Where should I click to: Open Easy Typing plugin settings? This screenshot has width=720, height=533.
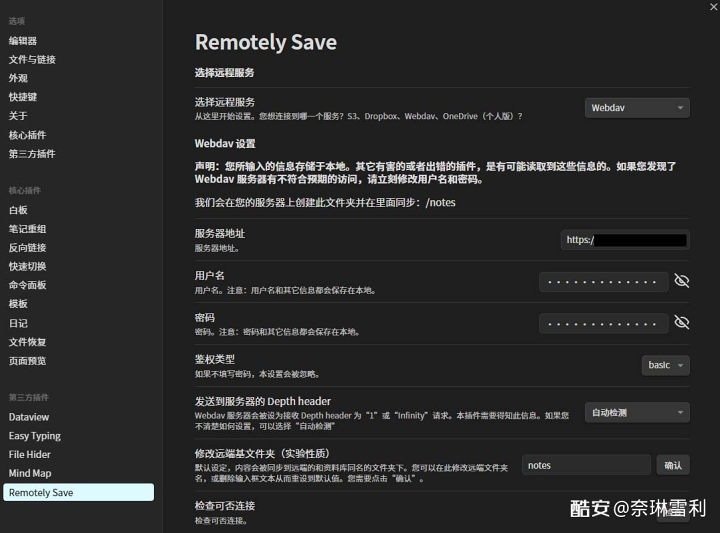click(x=35, y=436)
